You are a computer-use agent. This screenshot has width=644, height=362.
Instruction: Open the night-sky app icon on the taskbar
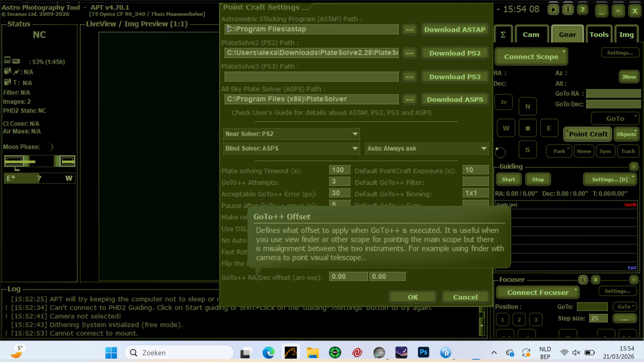pyautogui.click(x=401, y=352)
